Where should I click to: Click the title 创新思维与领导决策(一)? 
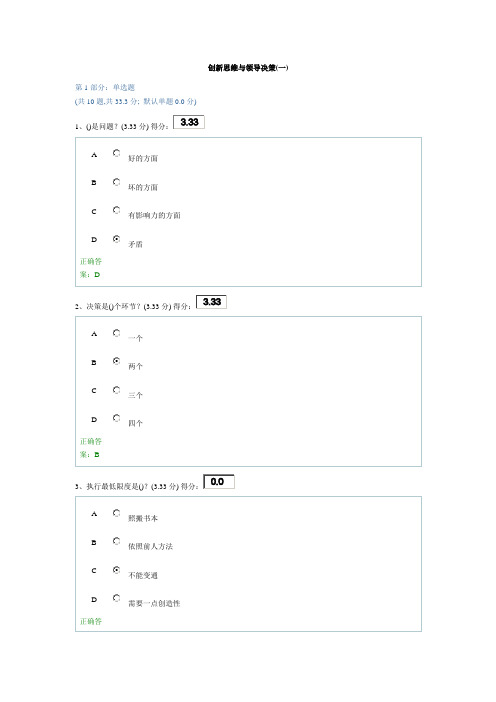click(248, 68)
